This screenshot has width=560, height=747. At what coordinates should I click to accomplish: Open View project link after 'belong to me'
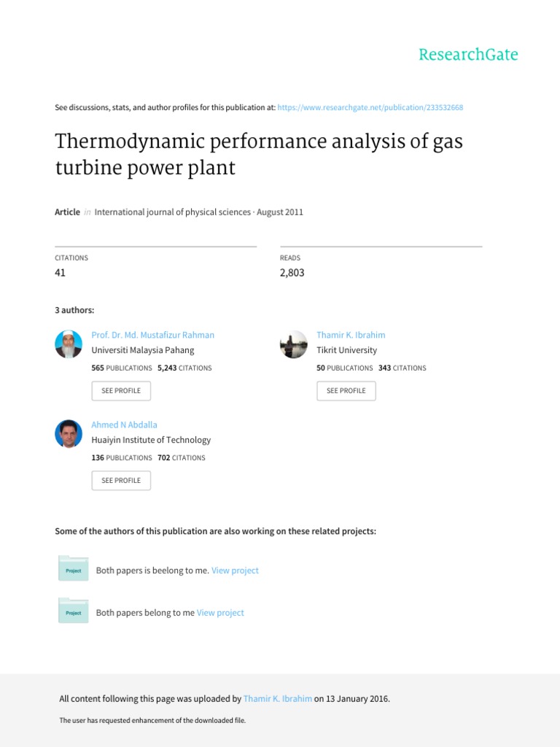click(x=220, y=613)
